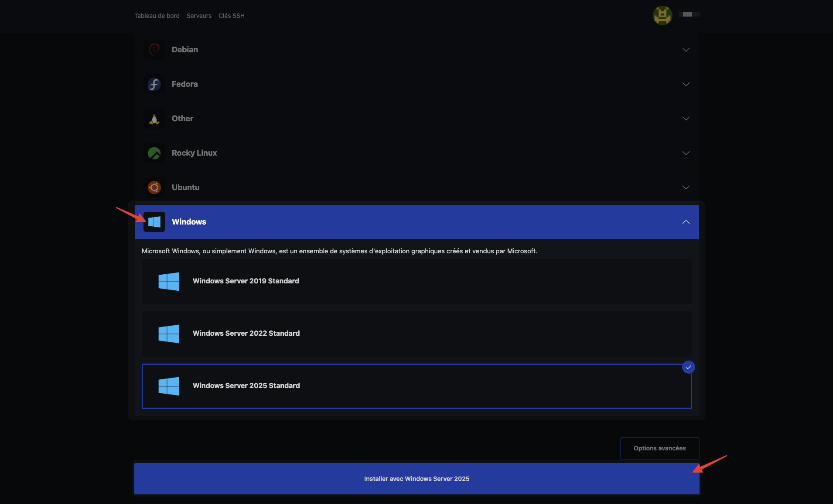Open the Clés SSH menu item

pyautogui.click(x=232, y=16)
